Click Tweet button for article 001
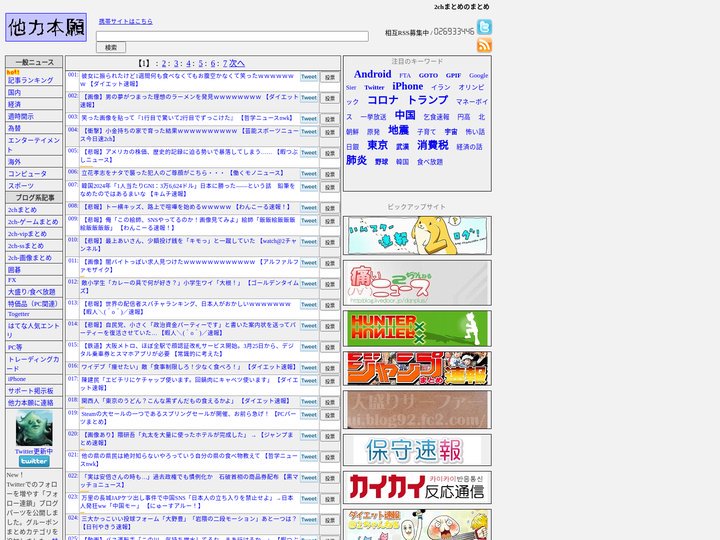Viewport: 720px width, 540px height. [309, 77]
